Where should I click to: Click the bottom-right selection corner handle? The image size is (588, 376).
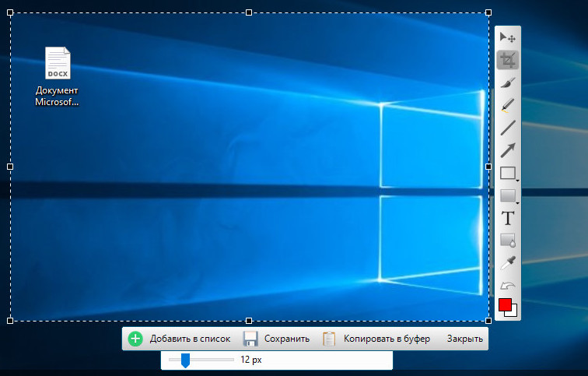[488, 321]
